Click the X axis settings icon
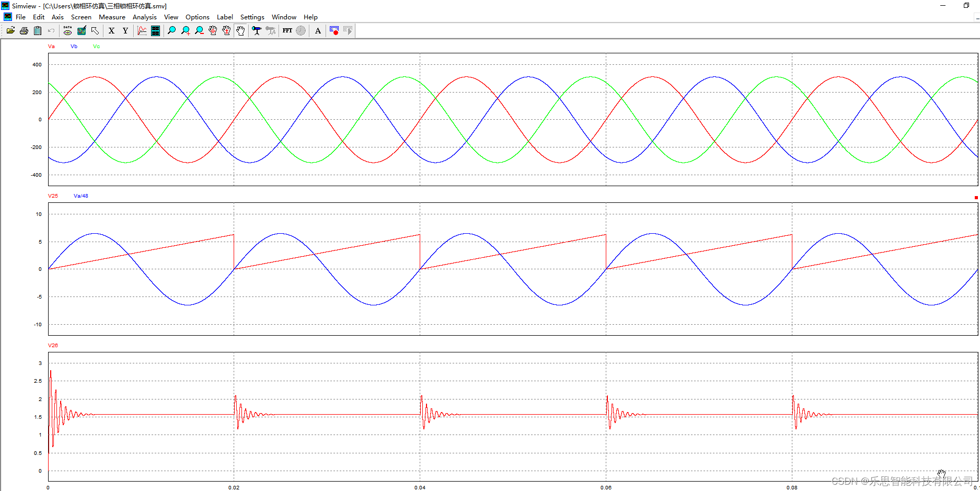980x491 pixels. pyautogui.click(x=111, y=31)
